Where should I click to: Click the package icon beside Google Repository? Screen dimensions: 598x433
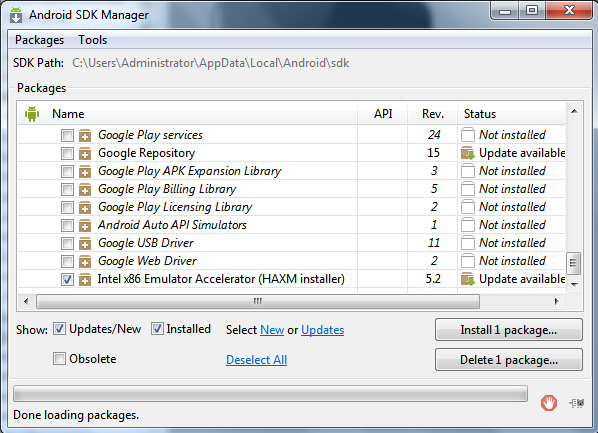click(85, 153)
